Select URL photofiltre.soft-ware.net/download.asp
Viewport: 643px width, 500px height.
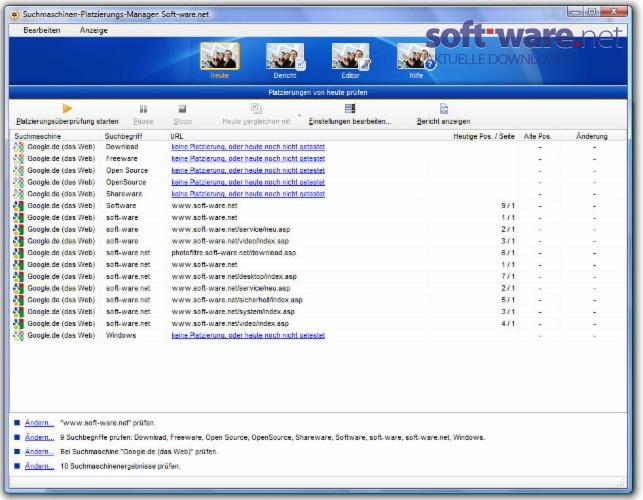tap(234, 253)
